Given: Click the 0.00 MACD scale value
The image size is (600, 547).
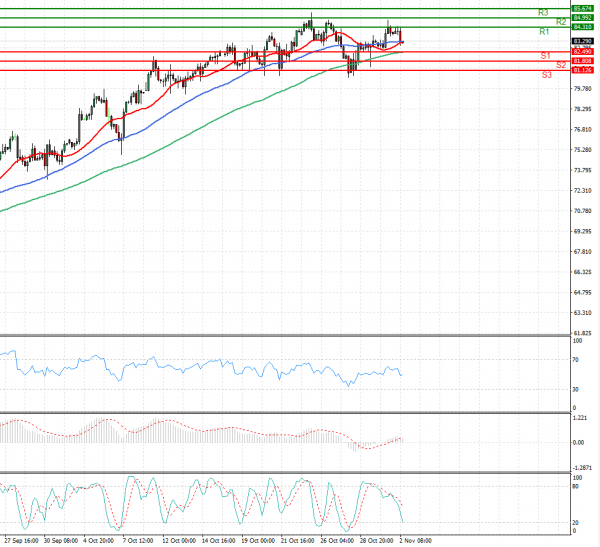Looking at the screenshot, I should click(x=579, y=442).
